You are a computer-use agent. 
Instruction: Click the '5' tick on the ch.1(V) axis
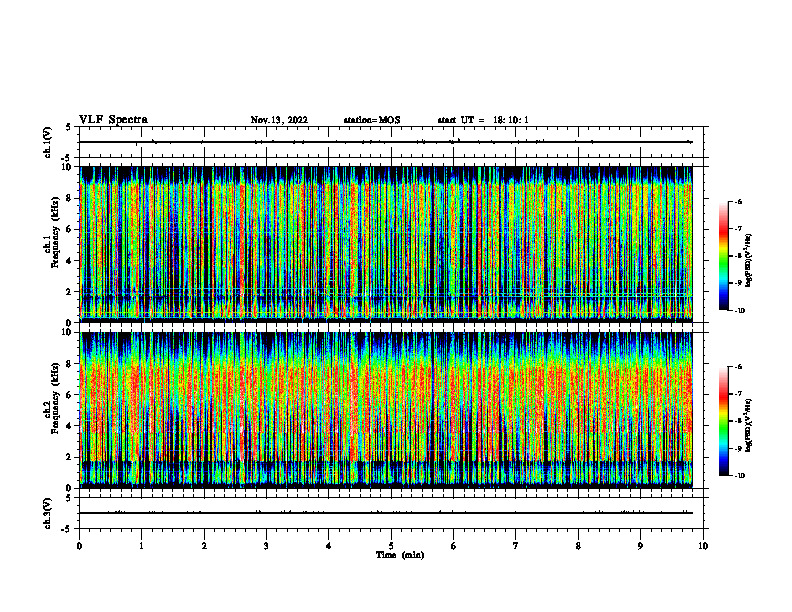[x=69, y=127]
